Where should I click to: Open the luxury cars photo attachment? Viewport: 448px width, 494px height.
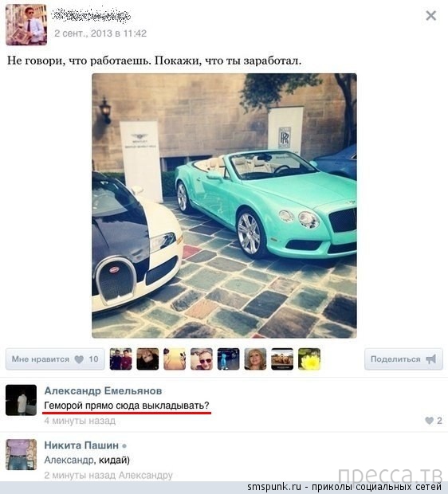point(224,206)
